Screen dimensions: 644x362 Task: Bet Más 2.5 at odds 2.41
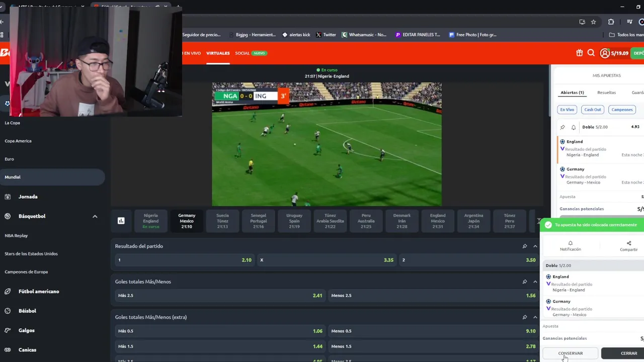[x=219, y=296]
